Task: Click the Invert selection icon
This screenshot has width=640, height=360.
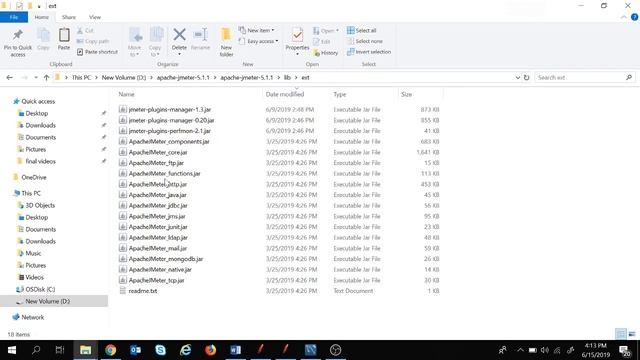Action: coord(350,52)
